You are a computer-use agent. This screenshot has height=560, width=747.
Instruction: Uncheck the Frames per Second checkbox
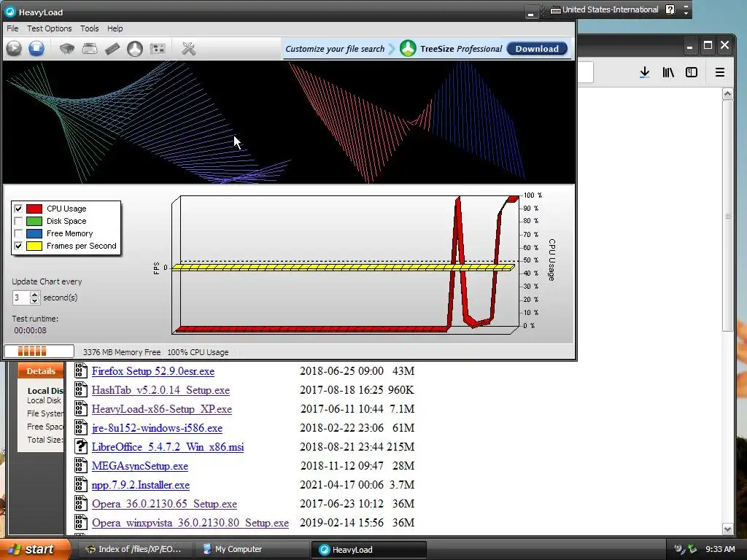[x=18, y=246]
